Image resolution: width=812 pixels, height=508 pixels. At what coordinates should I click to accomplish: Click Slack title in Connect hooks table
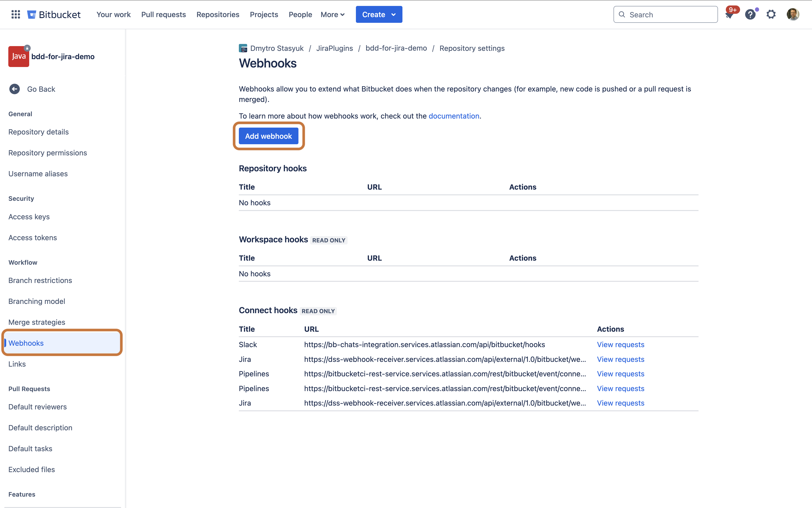point(248,344)
